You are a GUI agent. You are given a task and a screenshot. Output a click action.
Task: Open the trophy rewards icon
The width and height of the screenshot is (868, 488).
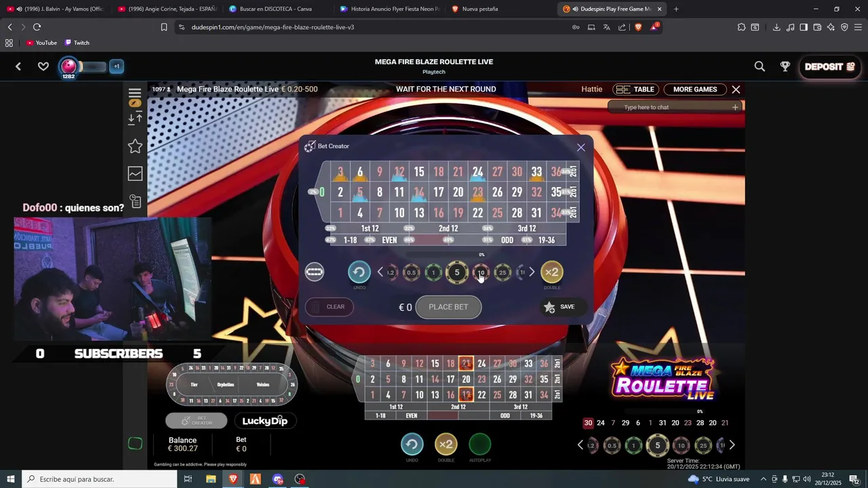(x=785, y=66)
